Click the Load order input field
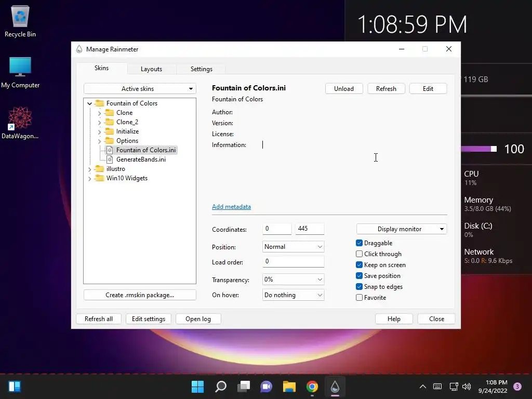 (x=293, y=261)
